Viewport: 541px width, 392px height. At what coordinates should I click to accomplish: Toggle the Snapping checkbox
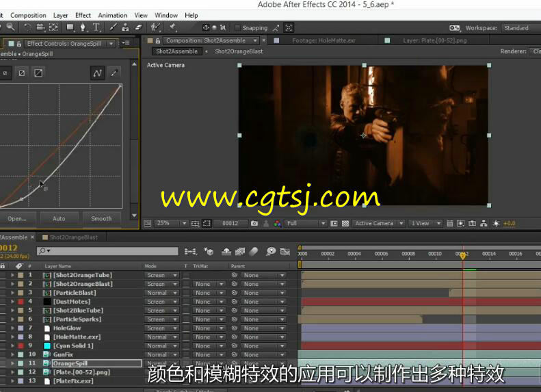click(237, 27)
